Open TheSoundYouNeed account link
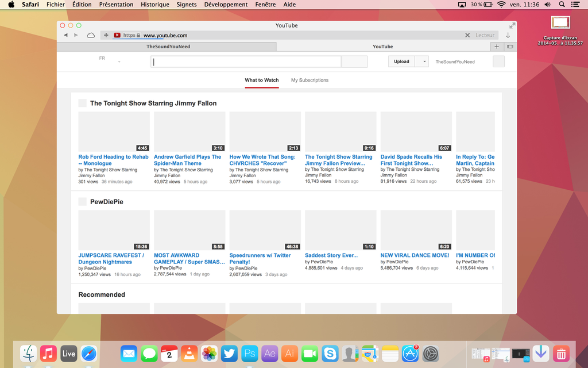This screenshot has width=588, height=368. (455, 62)
